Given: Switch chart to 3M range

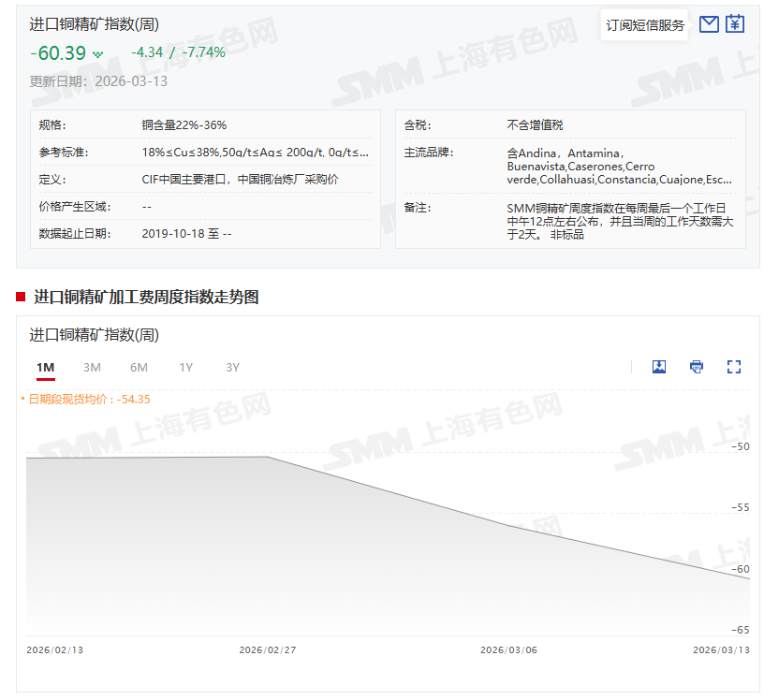Looking at the screenshot, I should (92, 368).
